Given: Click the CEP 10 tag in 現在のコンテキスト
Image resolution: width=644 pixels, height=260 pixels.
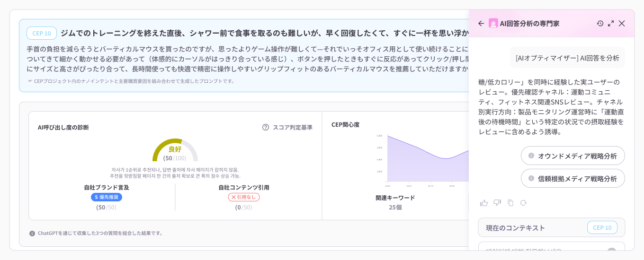Looking at the screenshot, I should pyautogui.click(x=602, y=227).
